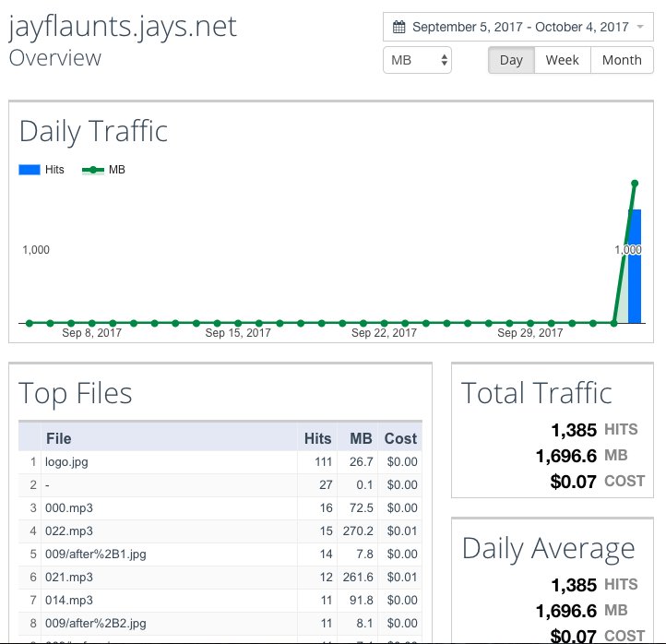Click the Daily Average heading

click(548, 549)
